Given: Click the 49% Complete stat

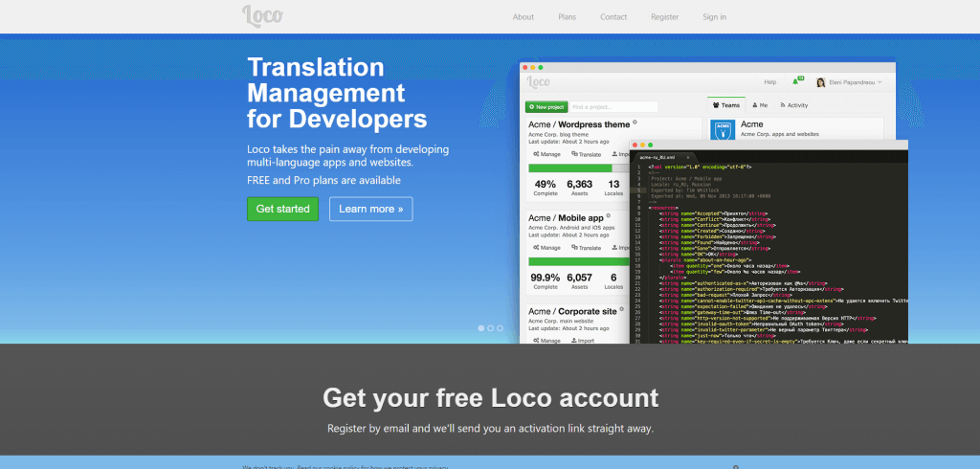Looking at the screenshot, I should click(545, 188).
